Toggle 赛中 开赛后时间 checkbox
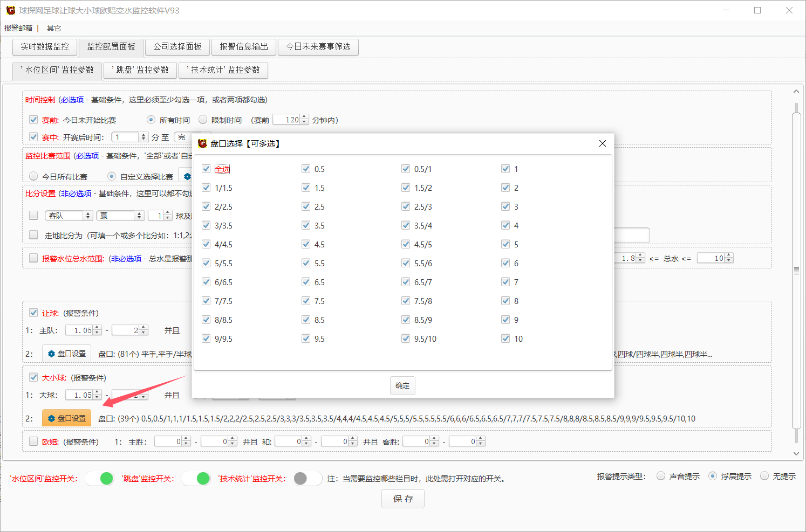The height and width of the screenshot is (532, 806). 33,137
